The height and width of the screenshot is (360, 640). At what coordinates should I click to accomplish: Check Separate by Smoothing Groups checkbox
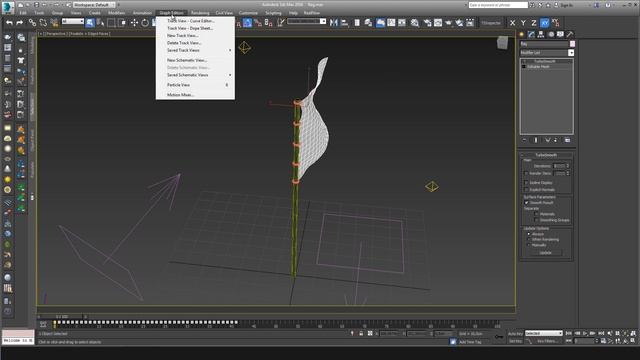[536, 220]
